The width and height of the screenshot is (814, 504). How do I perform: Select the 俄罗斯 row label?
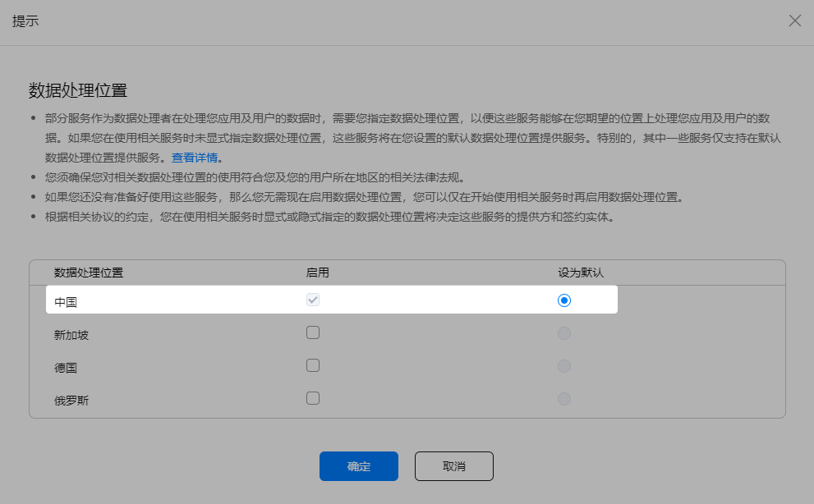[x=71, y=401]
